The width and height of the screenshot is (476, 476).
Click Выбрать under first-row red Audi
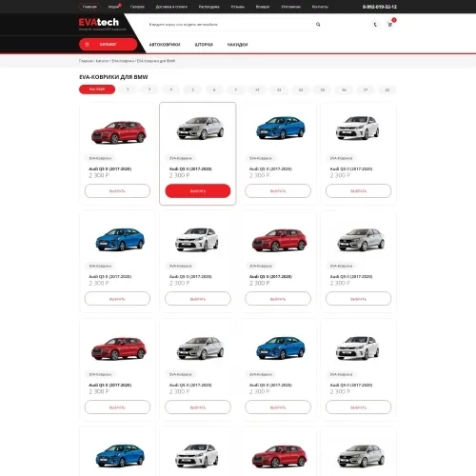[x=117, y=191]
